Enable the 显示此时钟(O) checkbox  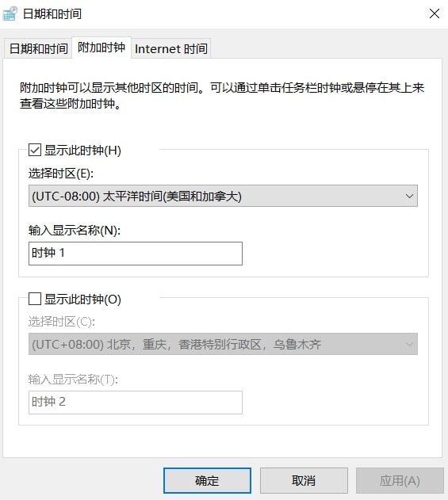(x=35, y=299)
